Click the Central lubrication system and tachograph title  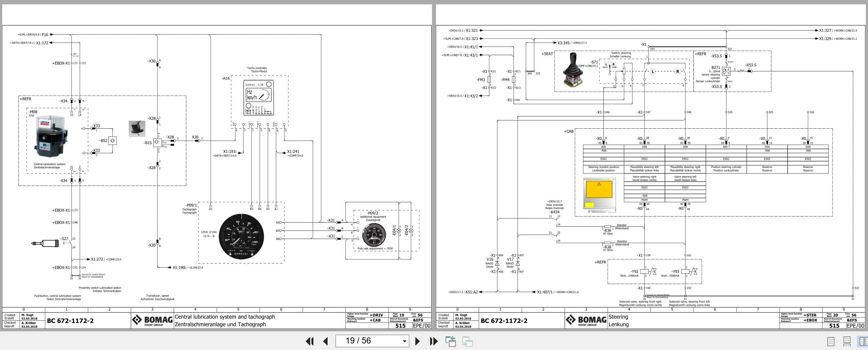coord(225,317)
